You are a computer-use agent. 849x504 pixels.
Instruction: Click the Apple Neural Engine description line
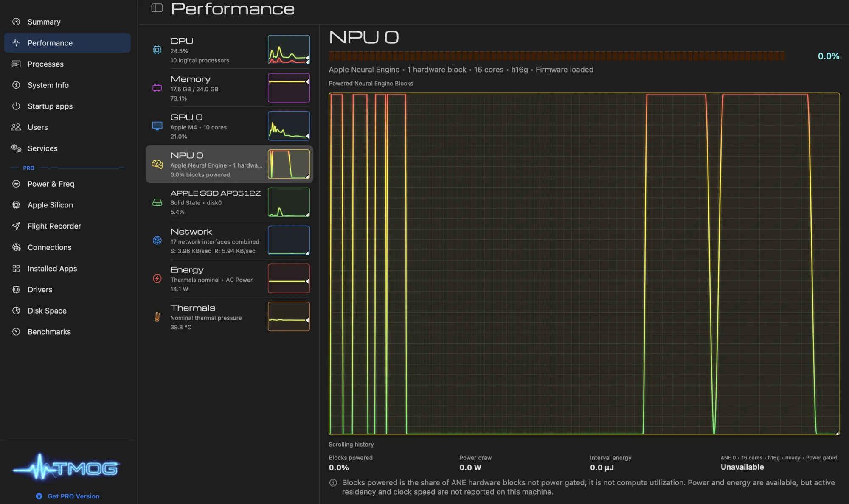pyautogui.click(x=461, y=70)
